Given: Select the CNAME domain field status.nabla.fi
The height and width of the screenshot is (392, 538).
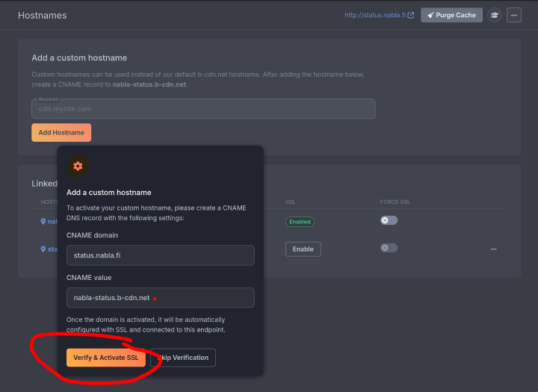Looking at the screenshot, I should (x=160, y=255).
